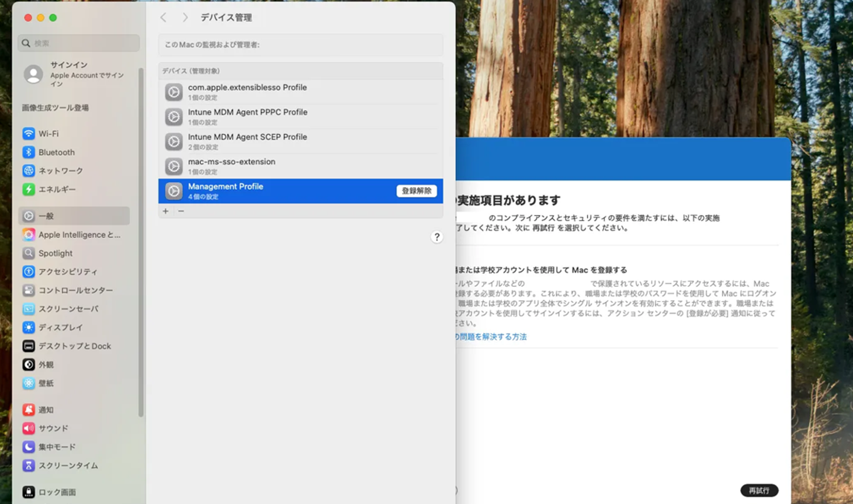Select the 外観 sidebar item

click(x=74, y=365)
